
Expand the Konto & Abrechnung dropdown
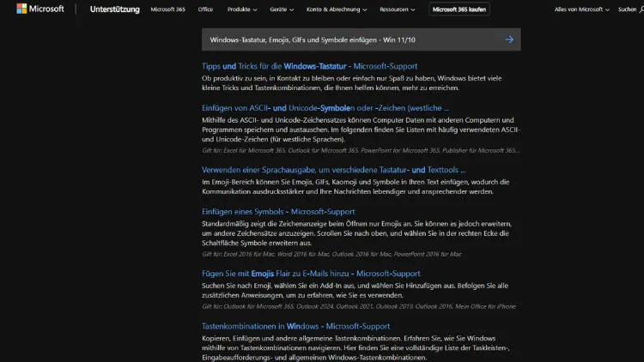click(337, 9)
